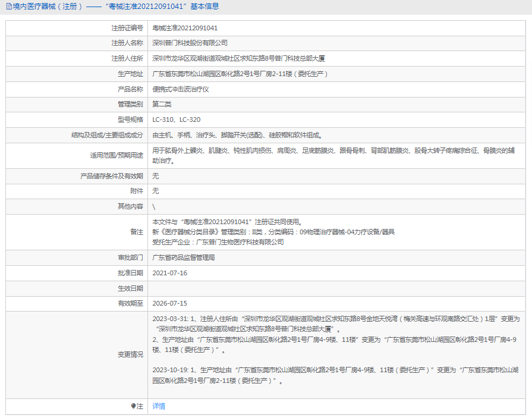Screen dimensions: 532x418
Task: Select the 适用范围/预期用途 row label
Action: [117, 155]
